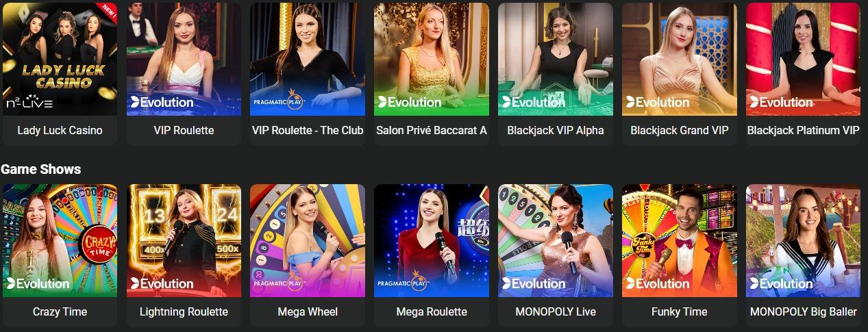This screenshot has height=332, width=868.
Task: Select the Mega Wheel title text
Action: [x=308, y=311]
